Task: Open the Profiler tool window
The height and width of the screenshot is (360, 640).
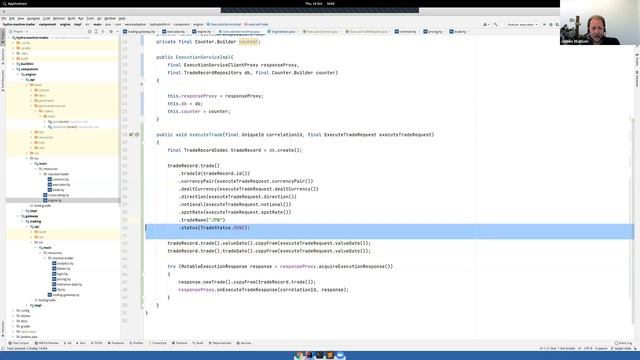Action: click(x=136, y=343)
